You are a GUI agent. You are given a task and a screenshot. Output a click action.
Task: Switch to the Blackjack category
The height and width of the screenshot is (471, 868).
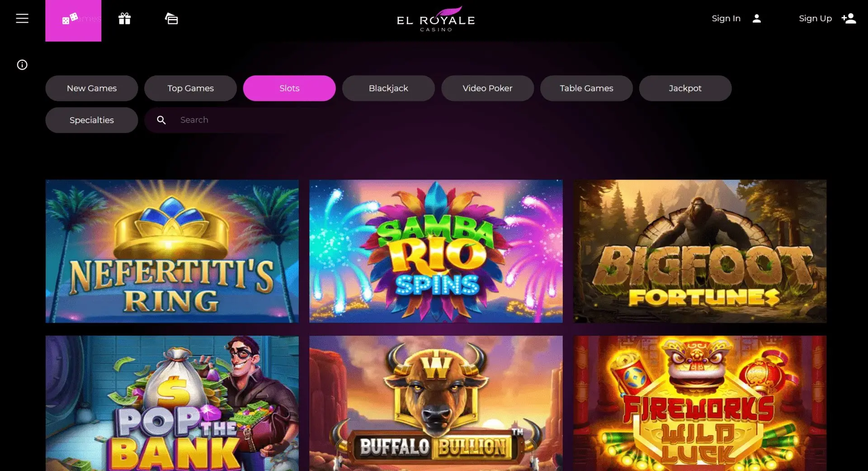click(x=388, y=88)
